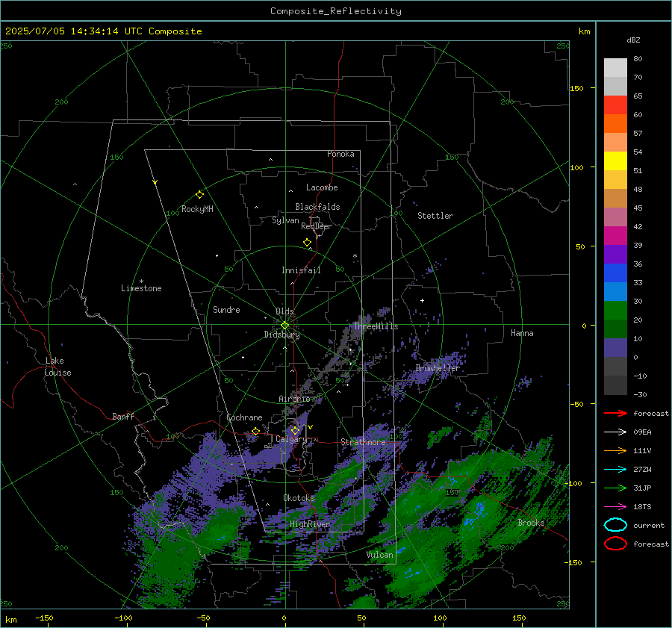Image resolution: width=672 pixels, height=628 pixels.
Task: Select the 0 dBZ slate-purple color swatch
Action: (615, 348)
